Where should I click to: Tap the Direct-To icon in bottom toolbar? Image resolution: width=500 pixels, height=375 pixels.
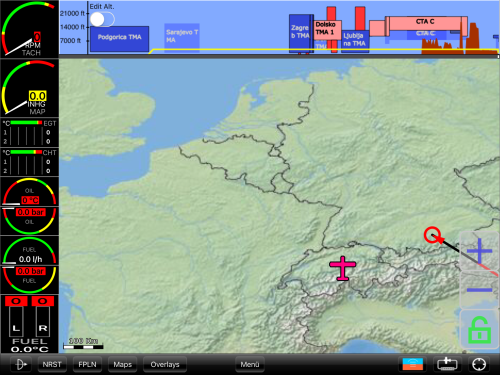[21, 364]
